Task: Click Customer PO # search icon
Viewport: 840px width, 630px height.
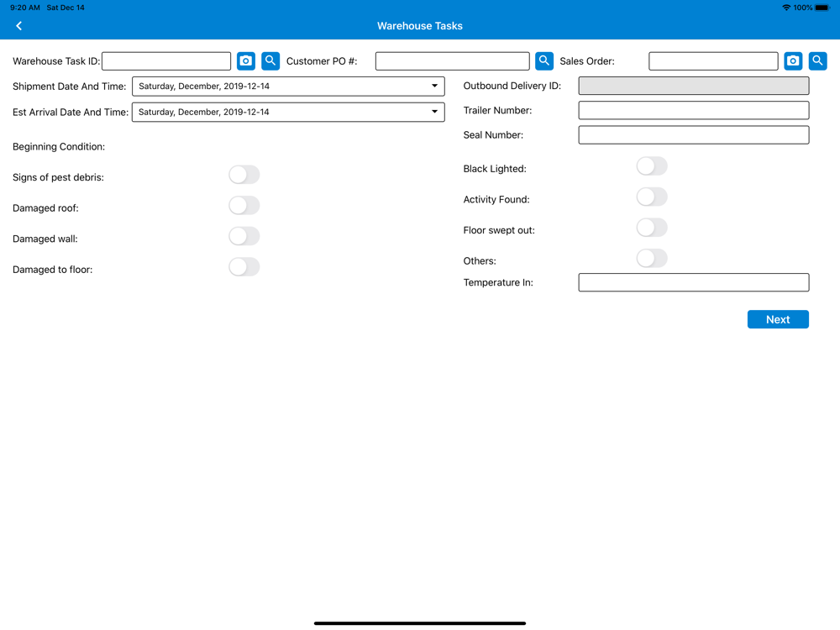Action: 544,61
